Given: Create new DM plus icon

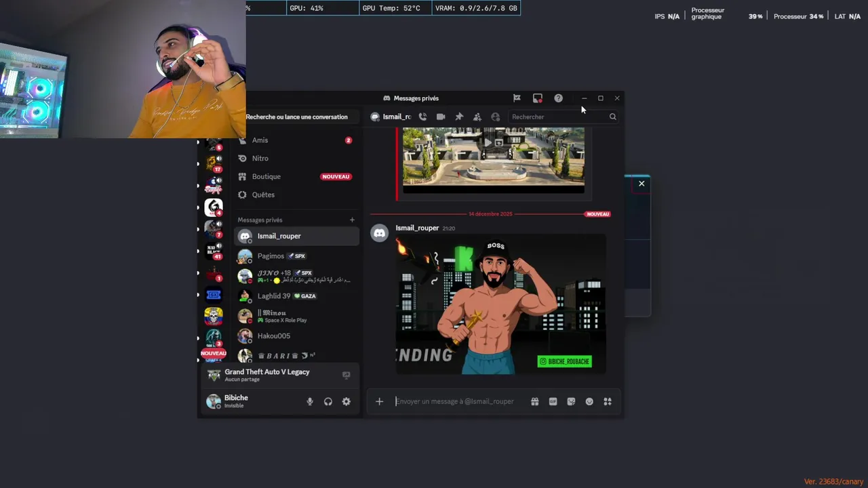Looking at the screenshot, I should (352, 220).
